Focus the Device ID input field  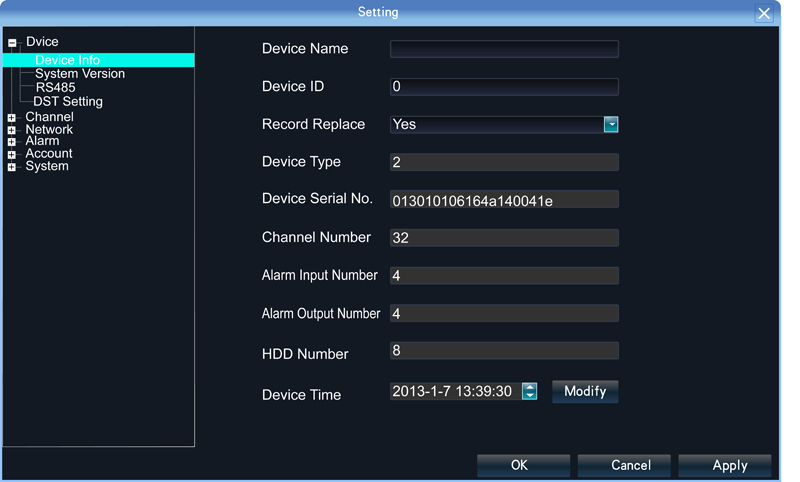tap(504, 87)
